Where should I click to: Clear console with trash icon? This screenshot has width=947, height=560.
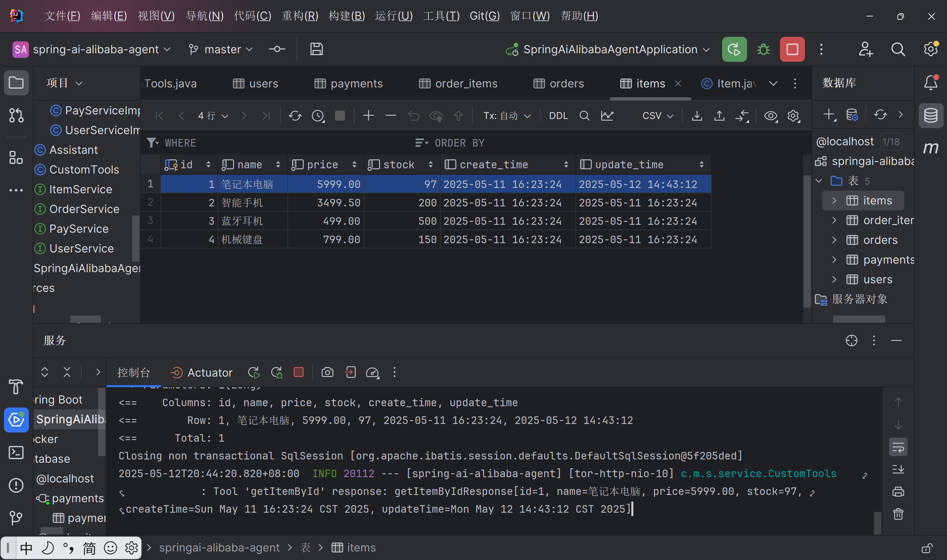point(898,514)
